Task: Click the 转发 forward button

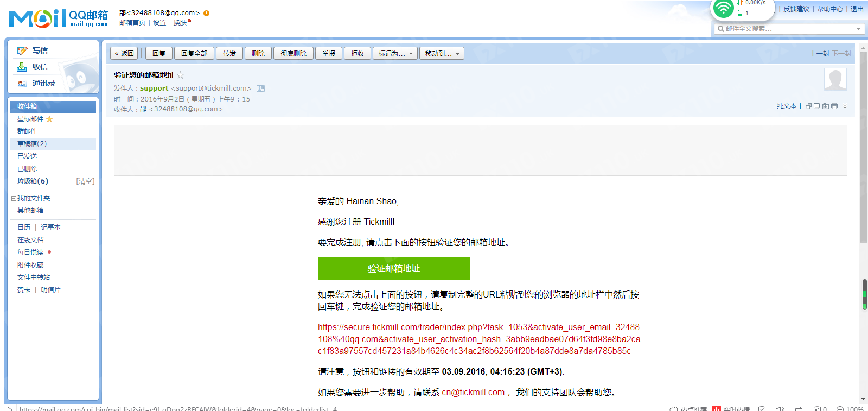Action: coord(229,53)
